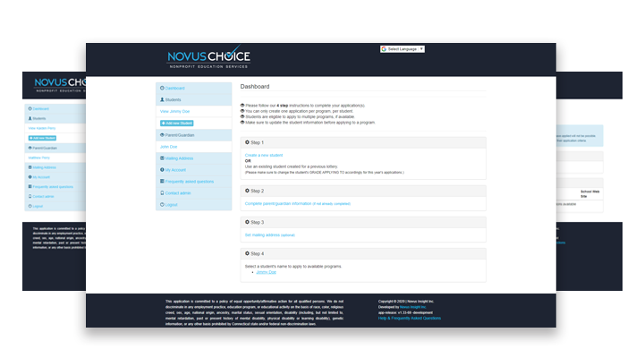Screen dimensions: 644x358
Task: Click the 'Add new Student' button in front window
Action: (176, 123)
